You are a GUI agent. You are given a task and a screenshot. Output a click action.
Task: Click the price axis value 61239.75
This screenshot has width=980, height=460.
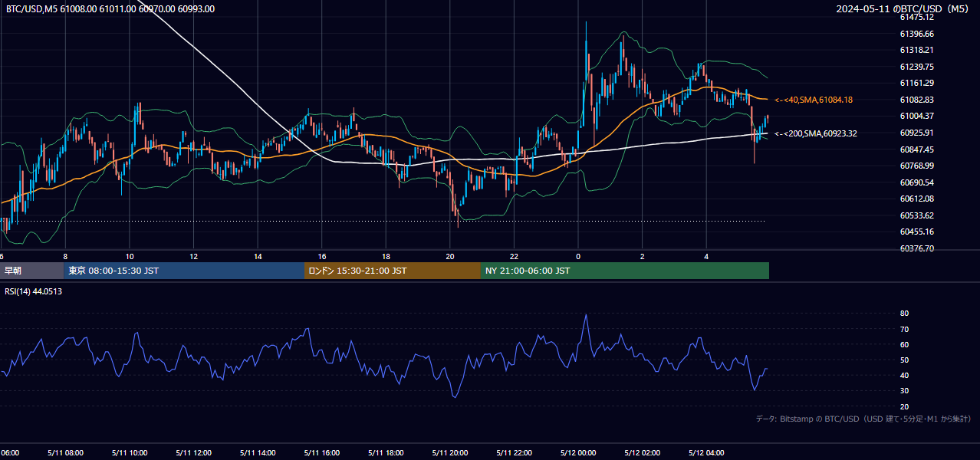916,67
